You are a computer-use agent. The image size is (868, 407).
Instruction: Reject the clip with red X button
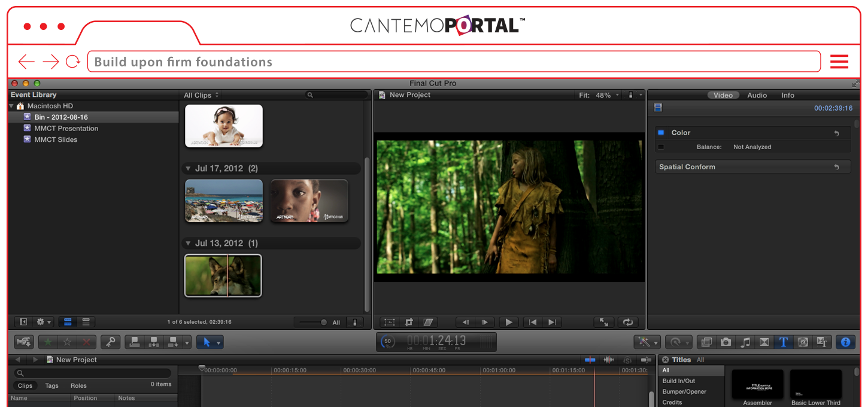86,342
